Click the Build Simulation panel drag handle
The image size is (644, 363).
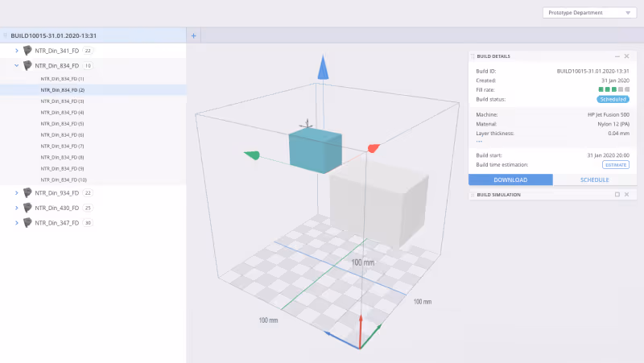point(473,195)
